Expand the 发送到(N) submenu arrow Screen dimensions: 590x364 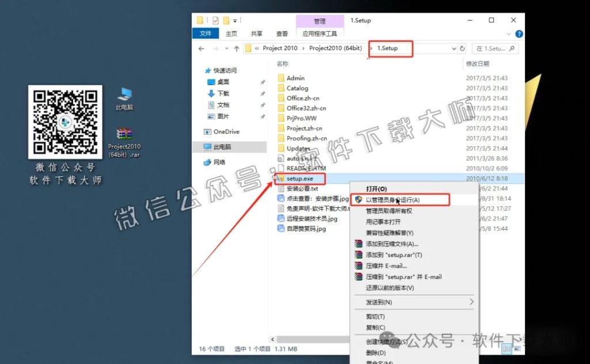click(x=472, y=302)
